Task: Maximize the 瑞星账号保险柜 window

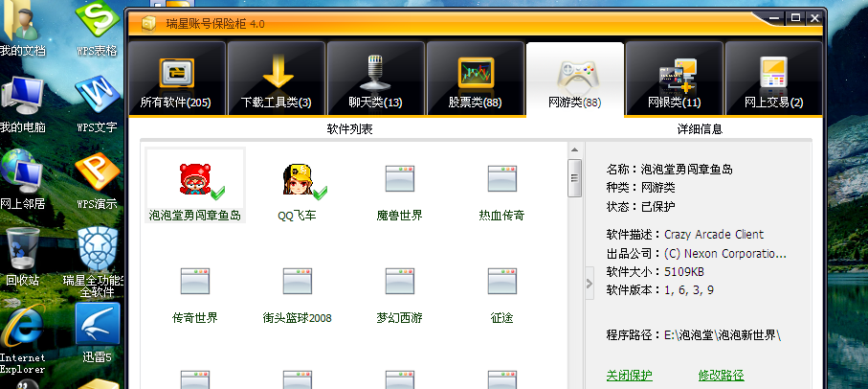Action: coord(795,18)
